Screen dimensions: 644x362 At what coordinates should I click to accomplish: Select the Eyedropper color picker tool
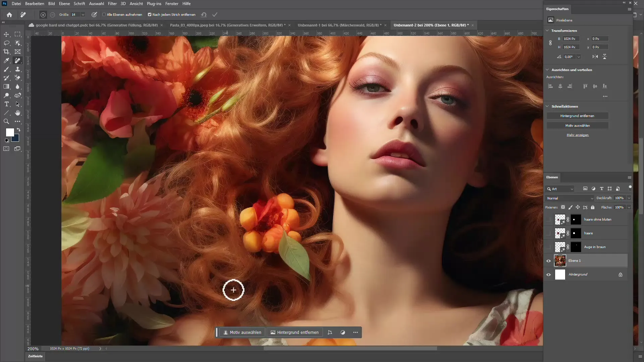point(6,61)
